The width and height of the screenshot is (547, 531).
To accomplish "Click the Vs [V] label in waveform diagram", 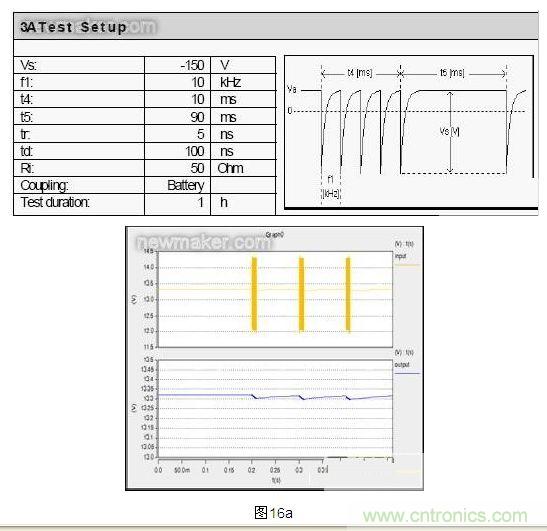I will coord(450,132).
